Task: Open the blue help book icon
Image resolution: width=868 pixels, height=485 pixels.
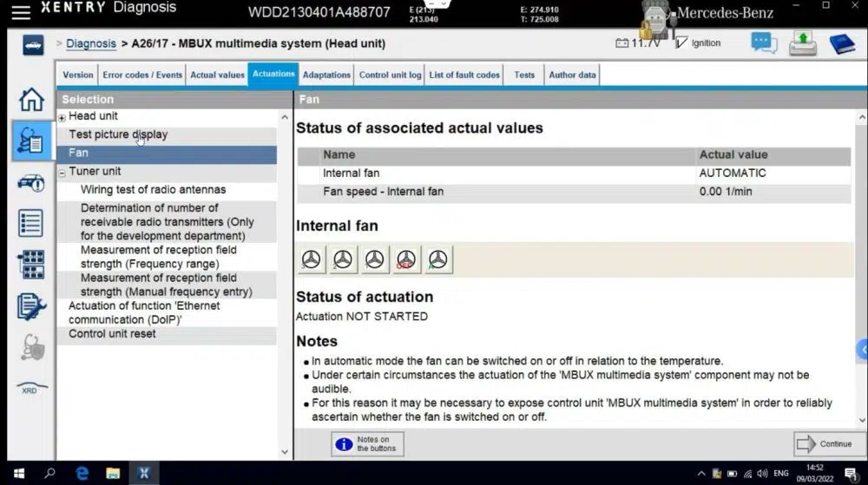Action: pos(843,43)
